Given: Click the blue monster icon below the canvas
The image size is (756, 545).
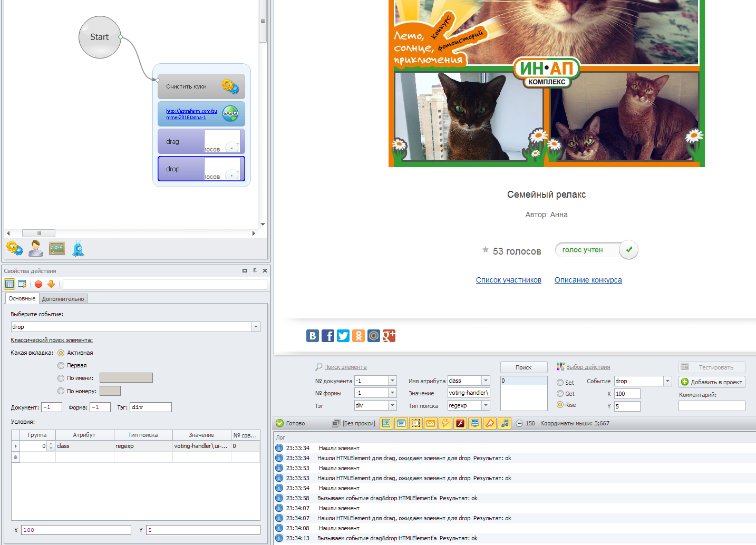Looking at the screenshot, I should 78,248.
